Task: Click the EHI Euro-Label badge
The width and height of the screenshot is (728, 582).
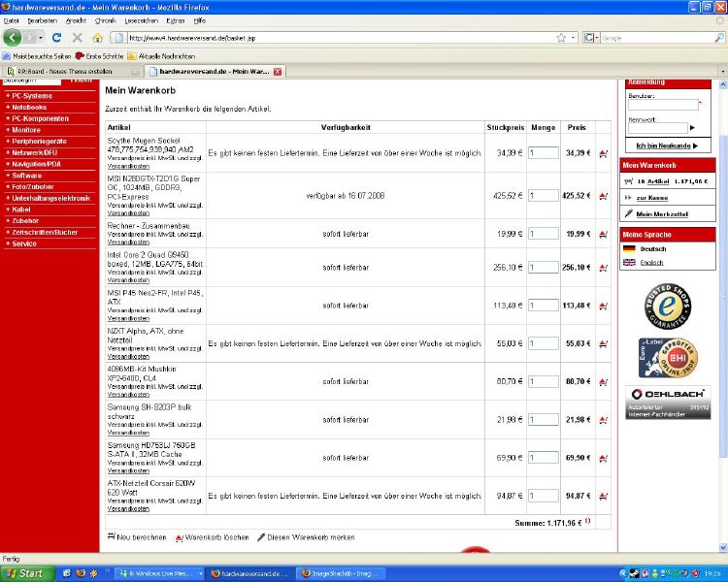Action: [x=668, y=357]
